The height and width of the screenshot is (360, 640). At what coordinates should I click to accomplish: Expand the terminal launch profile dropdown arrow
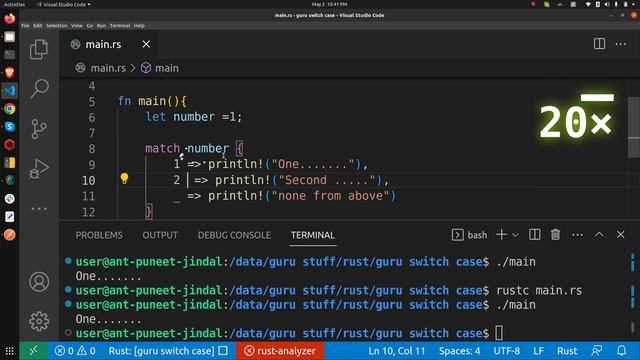pos(515,235)
